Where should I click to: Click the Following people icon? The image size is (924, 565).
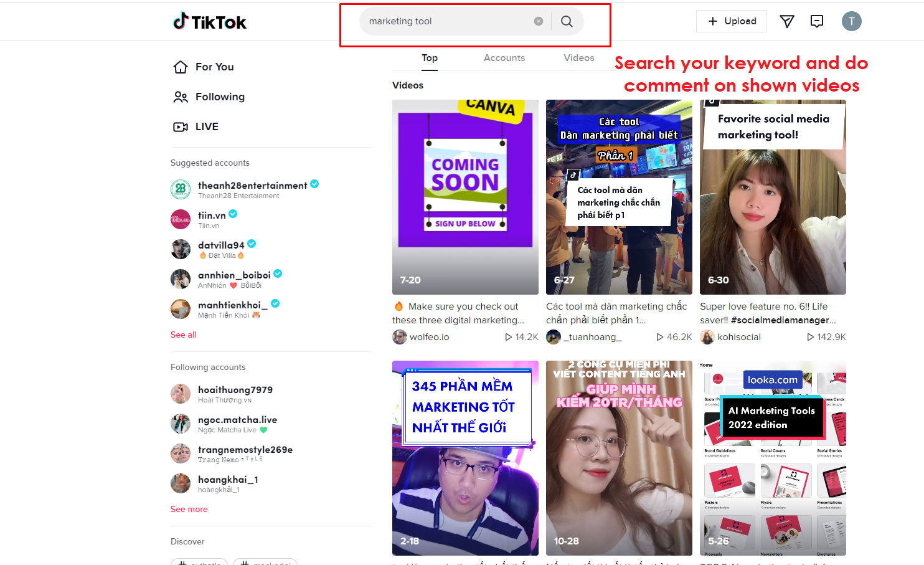pos(181,97)
